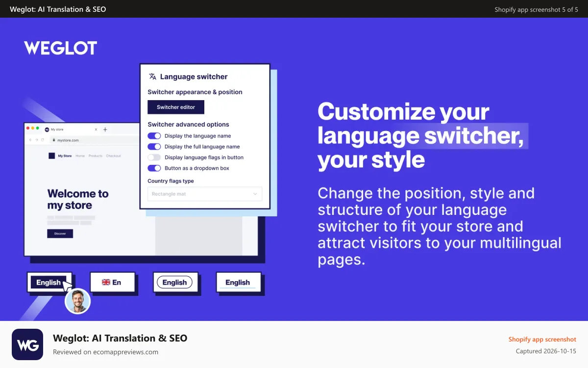Click the 'Change the position, style' paragraph
This screenshot has width=588, height=368.
[440, 226]
